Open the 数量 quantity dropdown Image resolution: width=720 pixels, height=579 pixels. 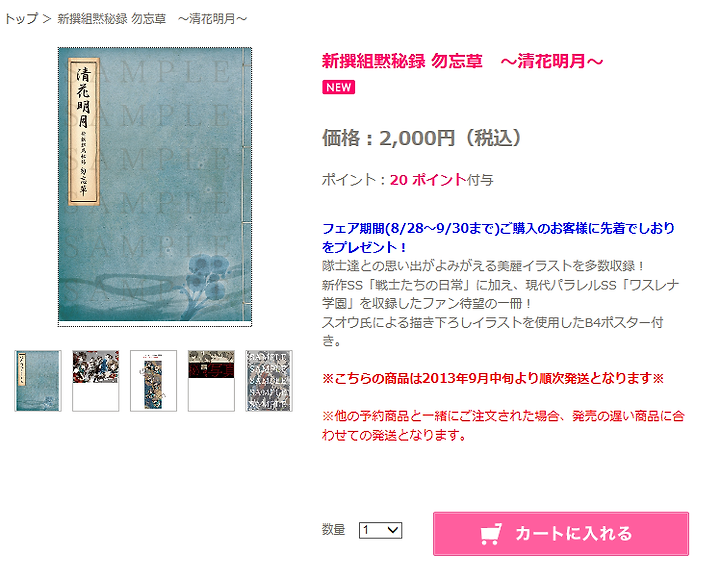pyautogui.click(x=380, y=530)
